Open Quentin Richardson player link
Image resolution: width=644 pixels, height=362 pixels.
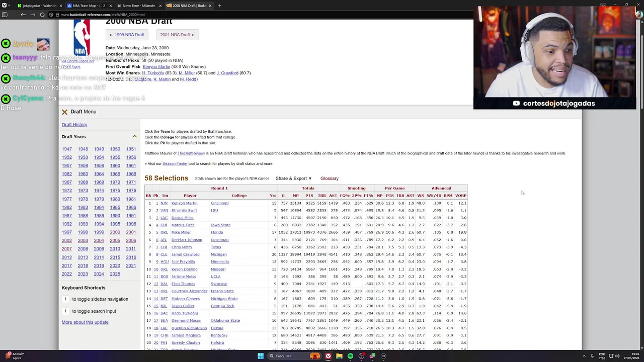click(x=189, y=328)
